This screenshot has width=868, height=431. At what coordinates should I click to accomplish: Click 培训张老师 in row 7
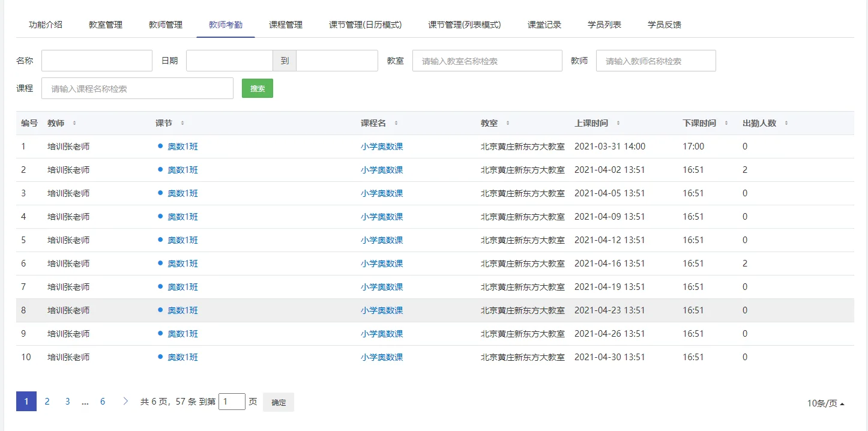click(68, 287)
